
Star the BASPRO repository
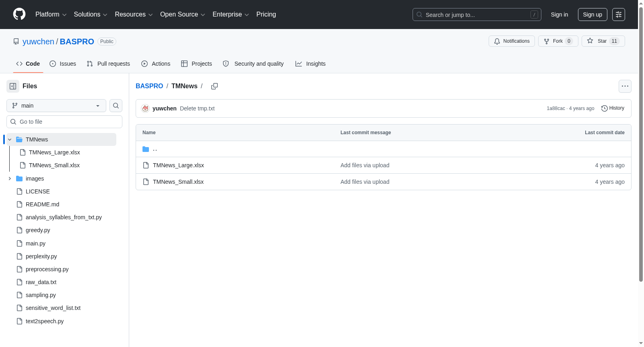pos(603,41)
